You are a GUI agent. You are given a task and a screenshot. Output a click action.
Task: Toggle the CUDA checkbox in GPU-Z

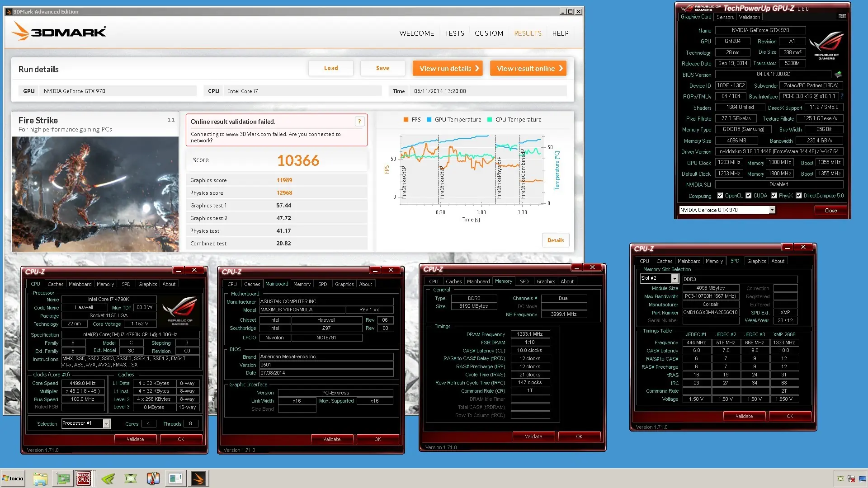coord(749,196)
